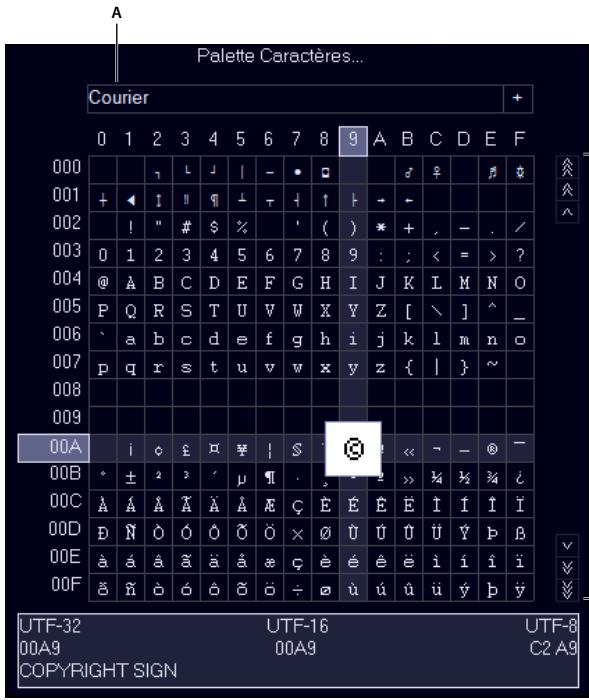This screenshot has height=700, width=589.
Task: Jump to bottom with triple down arrow
Action: pos(567,590)
